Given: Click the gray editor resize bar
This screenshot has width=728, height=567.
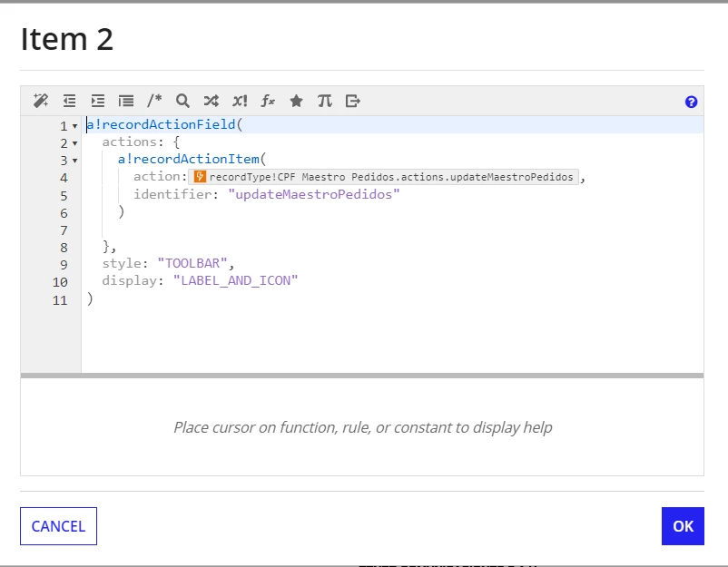Looking at the screenshot, I should 362,376.
